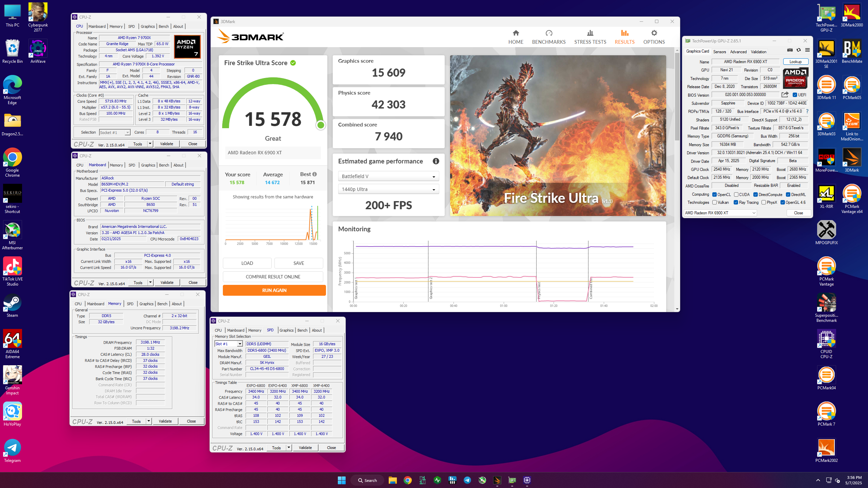This screenshot has width=868, height=488.
Task: Open 3DMark STRESS TESTS icon
Action: click(x=590, y=33)
